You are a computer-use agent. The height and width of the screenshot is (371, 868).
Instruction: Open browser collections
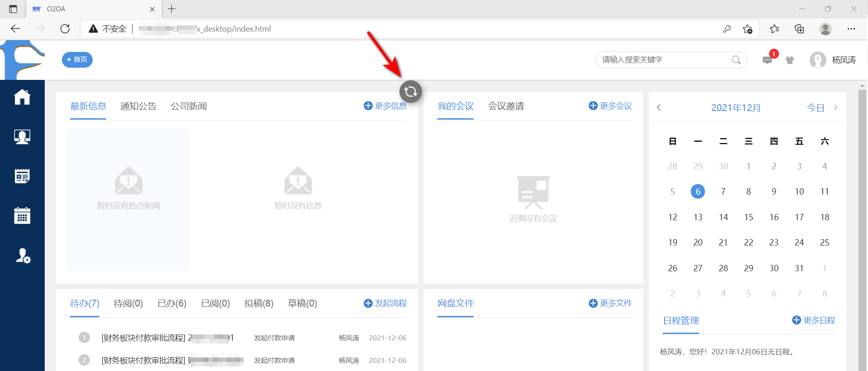click(799, 29)
